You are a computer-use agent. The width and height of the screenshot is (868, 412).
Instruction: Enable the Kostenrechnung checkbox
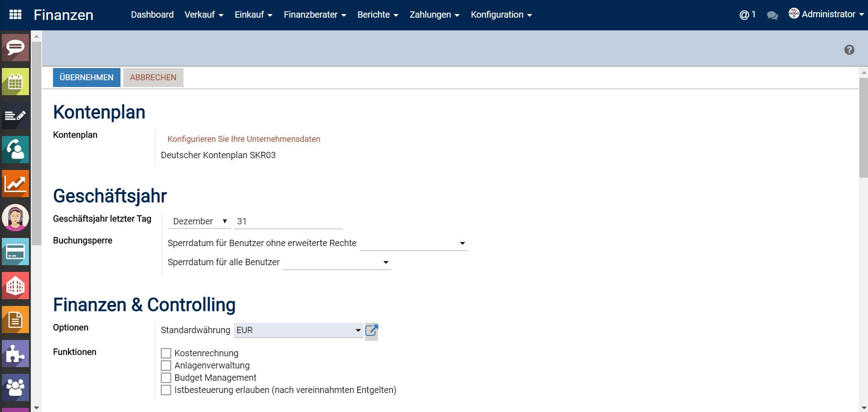166,353
